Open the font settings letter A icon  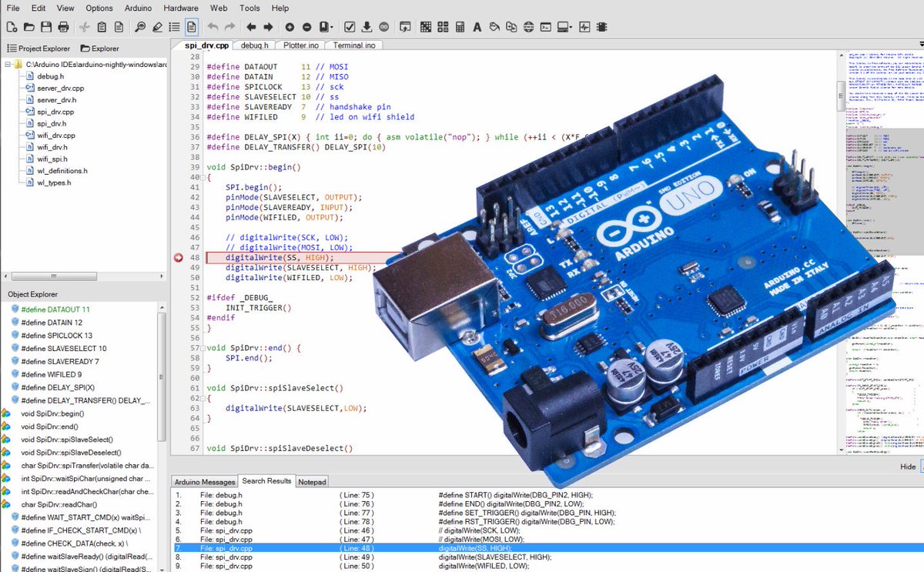click(477, 27)
